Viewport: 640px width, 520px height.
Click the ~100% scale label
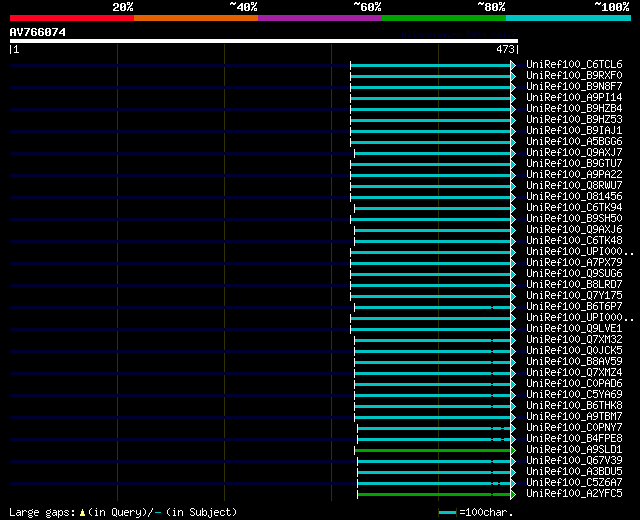(611, 7)
